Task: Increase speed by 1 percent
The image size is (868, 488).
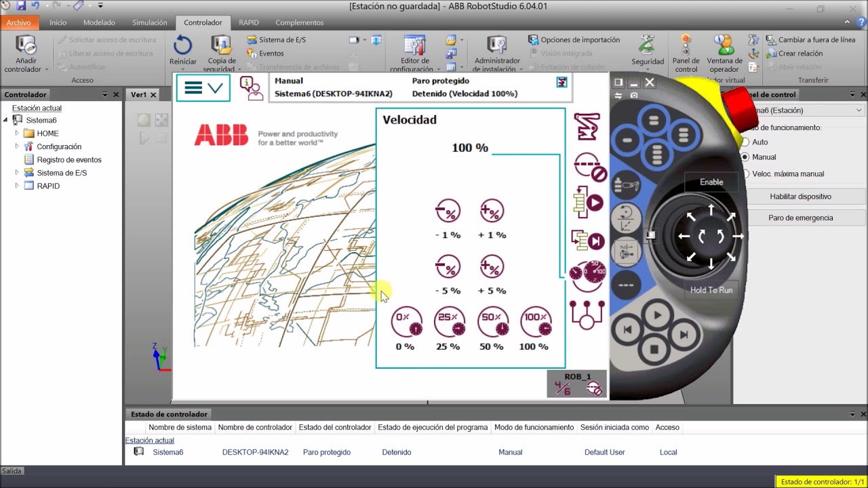Action: (492, 211)
